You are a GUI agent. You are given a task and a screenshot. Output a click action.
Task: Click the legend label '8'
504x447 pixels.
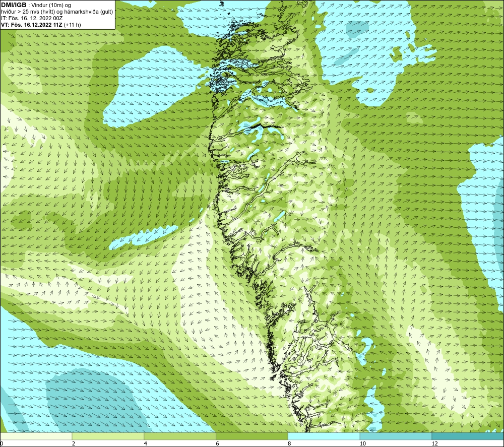click(290, 443)
